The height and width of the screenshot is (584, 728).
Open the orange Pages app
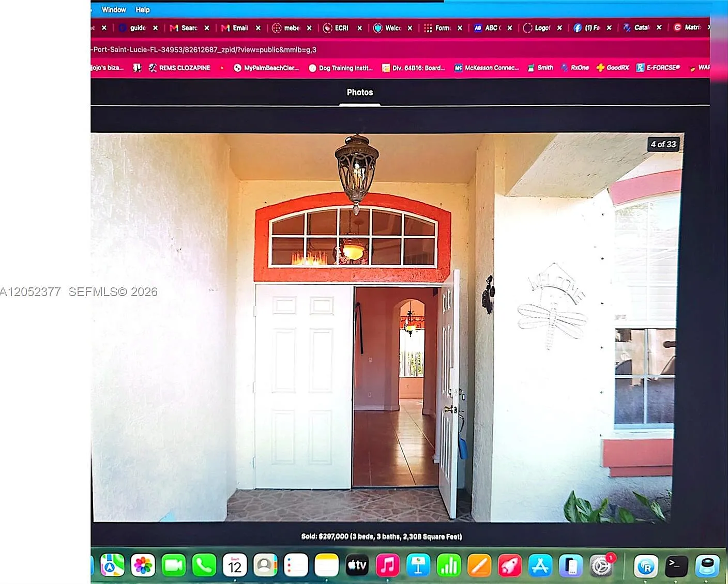pos(479,565)
